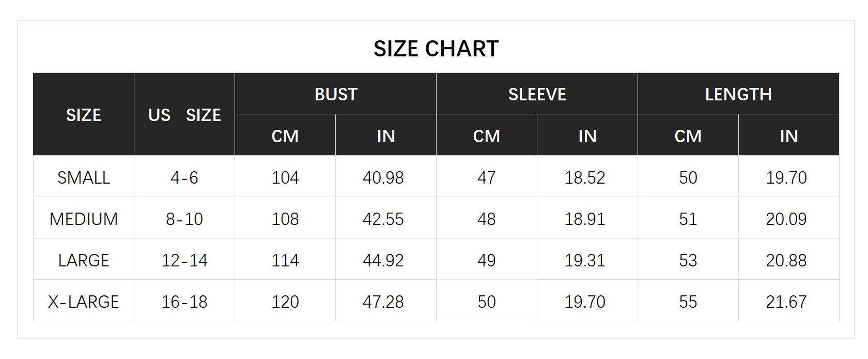Click the sleeve value 19.31 inches
This screenshot has width=868, height=359.
click(x=584, y=260)
